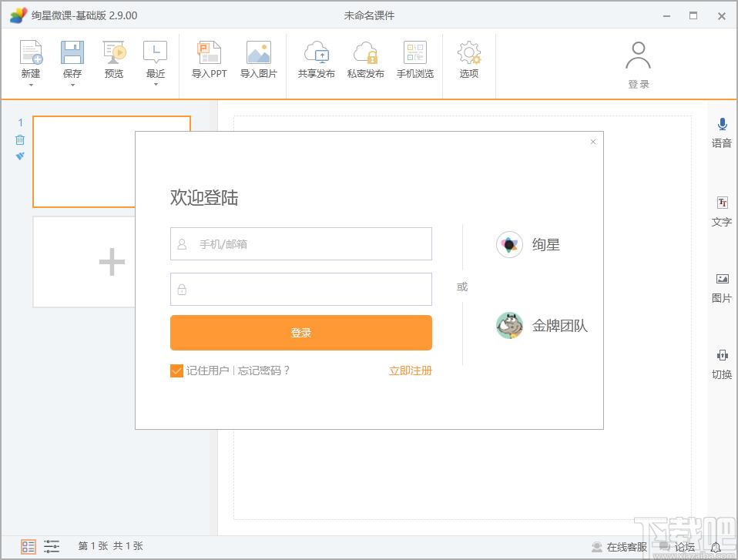Click the 绚星微课 app logo
Image resolution: width=738 pixels, height=560 pixels.
(18, 15)
